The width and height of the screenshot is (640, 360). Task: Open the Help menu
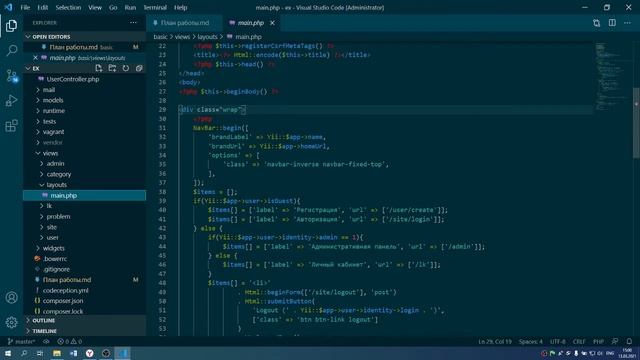(180, 7)
